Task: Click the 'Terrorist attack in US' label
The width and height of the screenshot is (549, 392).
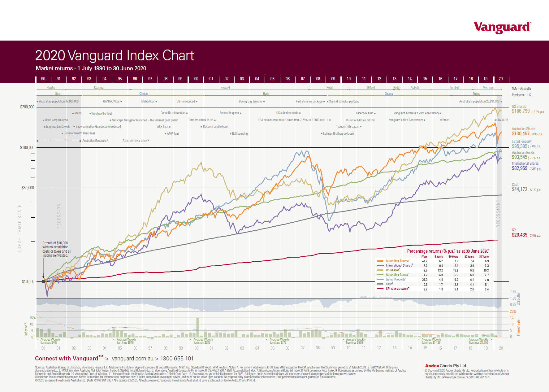Action: pyautogui.click(x=201, y=120)
